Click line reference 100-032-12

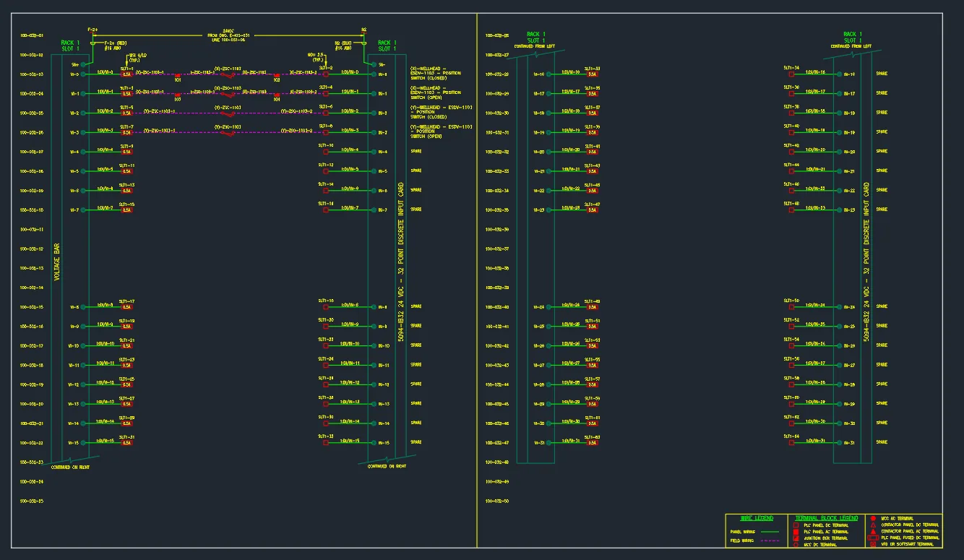(x=32, y=249)
